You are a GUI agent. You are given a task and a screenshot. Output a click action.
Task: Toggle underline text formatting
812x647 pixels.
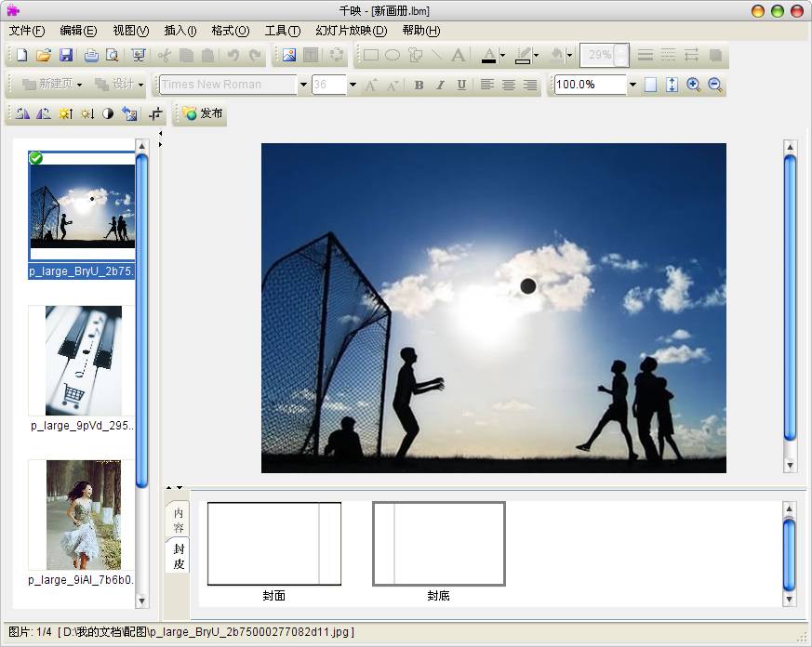pos(461,85)
